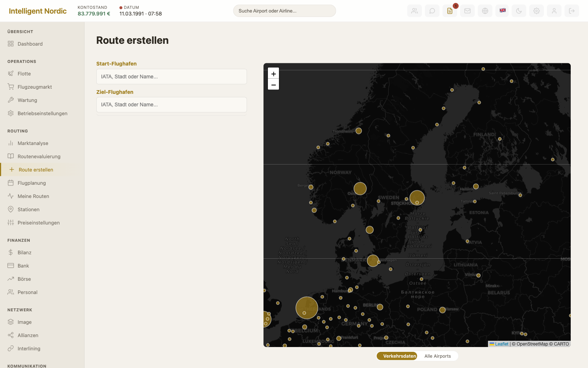
Task: Click the Flotte airplane icon
Action: click(11, 74)
